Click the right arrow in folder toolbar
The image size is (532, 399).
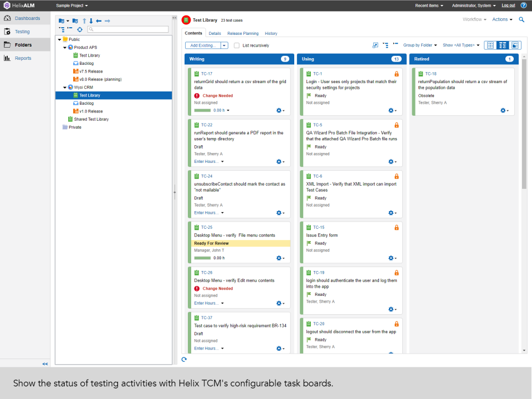point(107,21)
